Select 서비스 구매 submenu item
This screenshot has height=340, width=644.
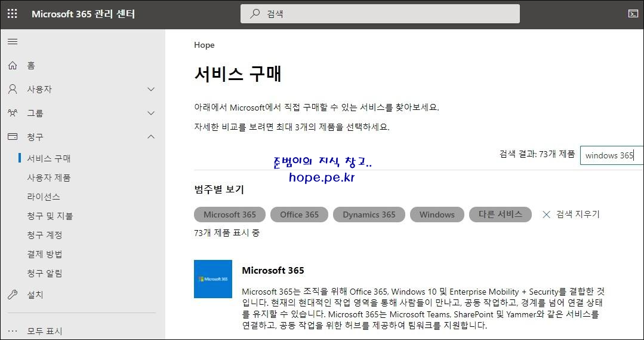(x=49, y=159)
